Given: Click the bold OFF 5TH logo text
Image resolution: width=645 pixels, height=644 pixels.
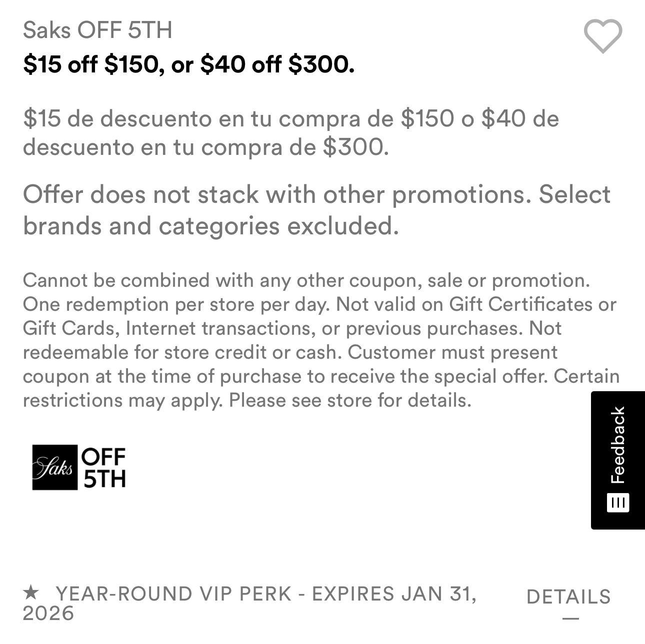Looking at the screenshot, I should click(x=104, y=468).
